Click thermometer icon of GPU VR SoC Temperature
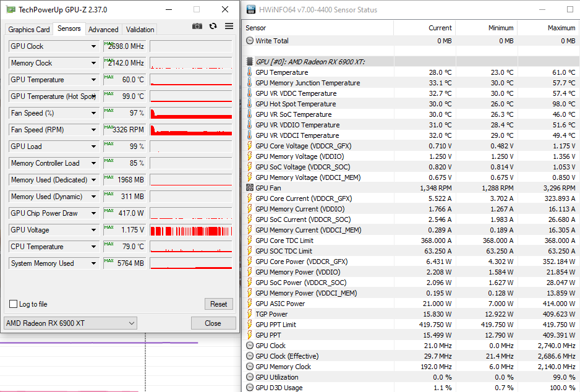The width and height of the screenshot is (580, 392). pos(250,114)
